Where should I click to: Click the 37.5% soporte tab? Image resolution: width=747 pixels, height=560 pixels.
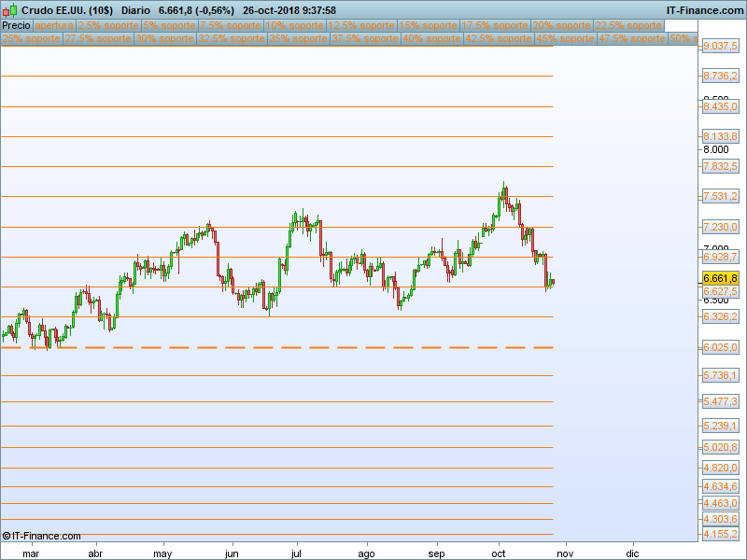pyautogui.click(x=365, y=38)
